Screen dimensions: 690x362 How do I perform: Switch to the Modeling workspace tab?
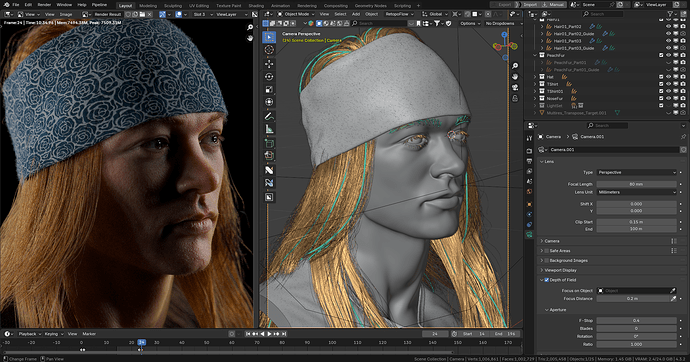148,6
